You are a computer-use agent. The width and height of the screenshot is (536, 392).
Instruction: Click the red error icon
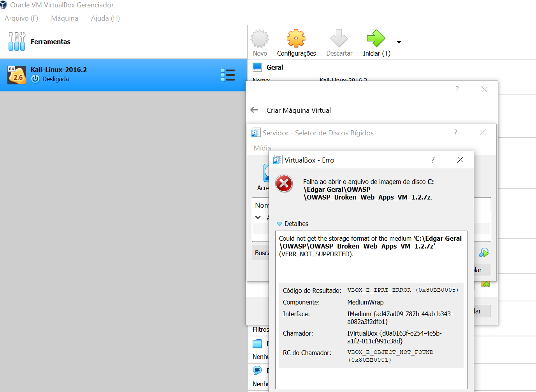284,184
